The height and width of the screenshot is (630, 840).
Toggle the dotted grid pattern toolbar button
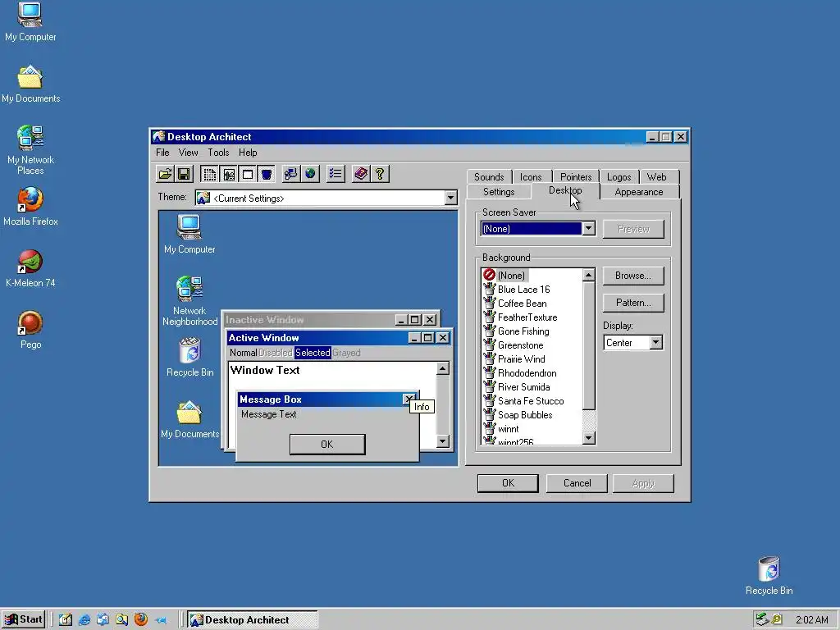point(209,174)
